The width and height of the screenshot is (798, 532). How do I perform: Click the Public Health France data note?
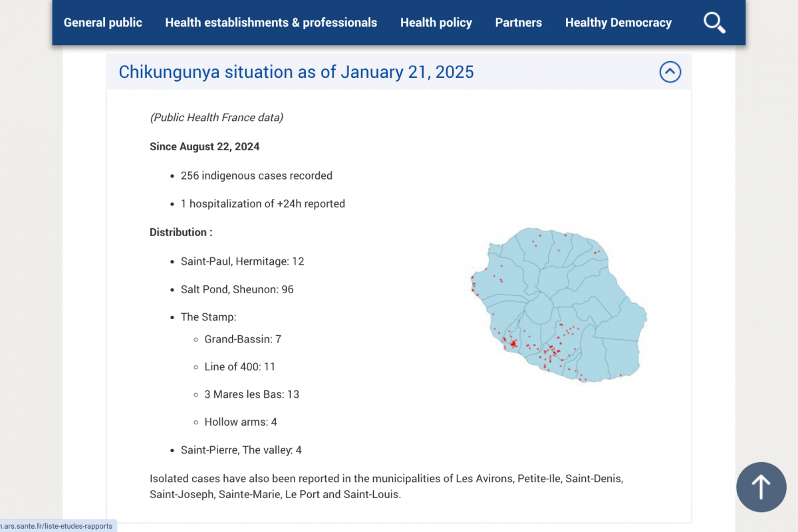pos(216,118)
